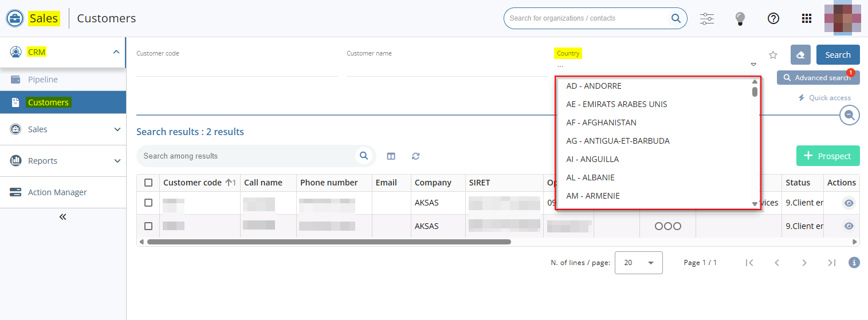
Task: Open the apps grid menu icon
Action: pos(807,18)
